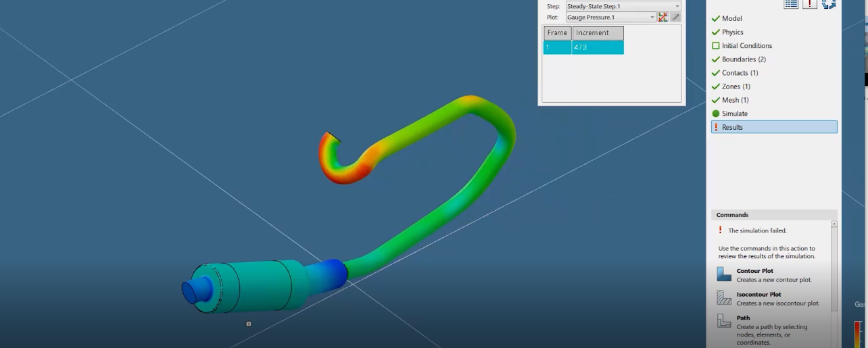Click the Contour Plot command icon
This screenshot has width=868, height=348.
(x=724, y=274)
